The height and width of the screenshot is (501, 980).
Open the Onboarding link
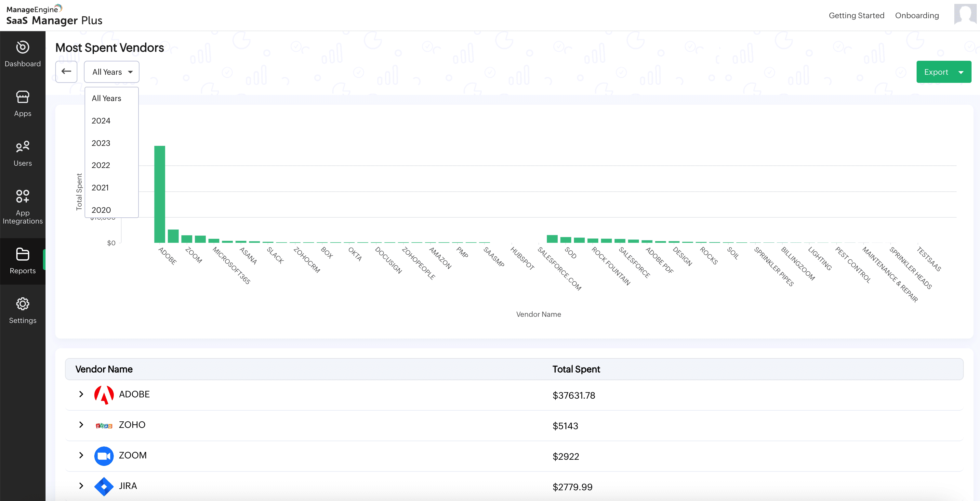pos(917,16)
